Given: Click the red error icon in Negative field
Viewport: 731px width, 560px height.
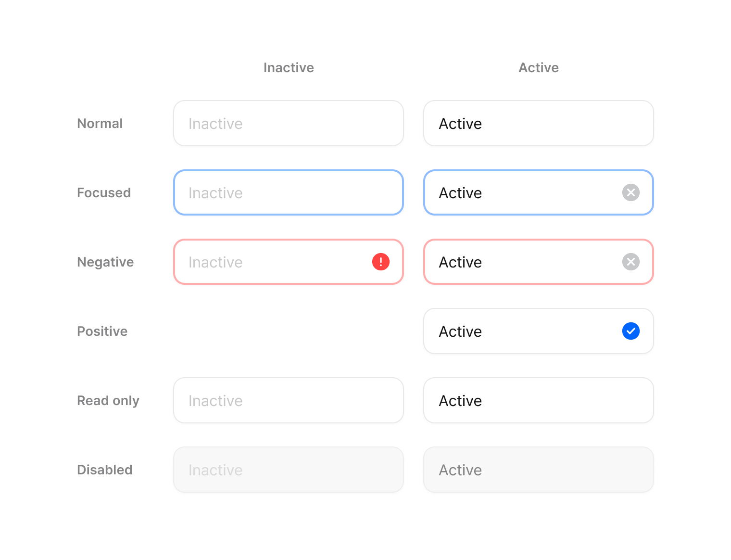Looking at the screenshot, I should pyautogui.click(x=380, y=262).
